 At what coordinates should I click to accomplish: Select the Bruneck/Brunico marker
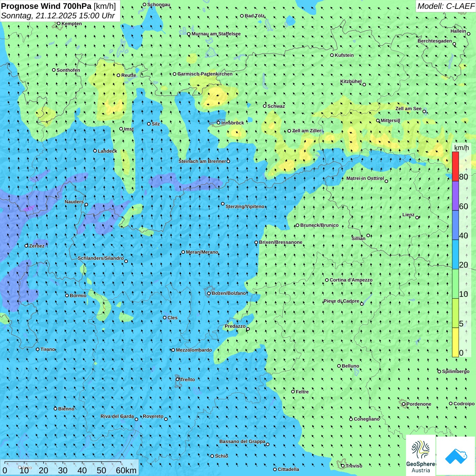(x=297, y=225)
